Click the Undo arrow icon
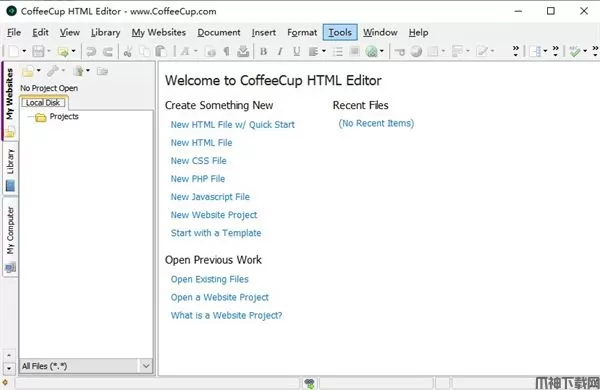Image resolution: width=600 pixels, height=390 pixels. (x=91, y=51)
